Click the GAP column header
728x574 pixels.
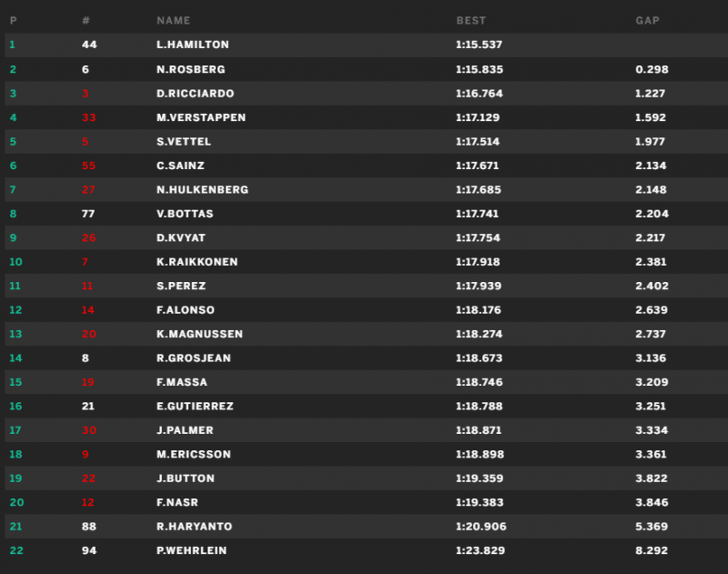pos(647,20)
